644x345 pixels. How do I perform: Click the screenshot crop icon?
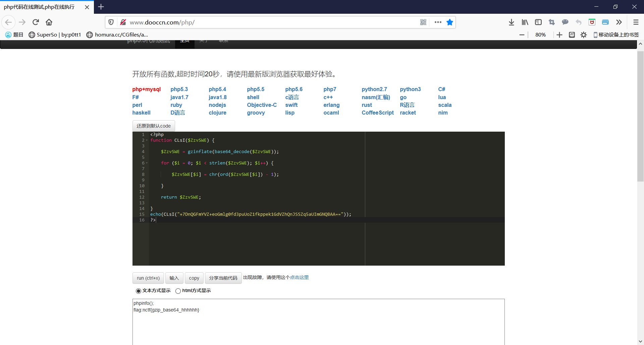(552, 22)
